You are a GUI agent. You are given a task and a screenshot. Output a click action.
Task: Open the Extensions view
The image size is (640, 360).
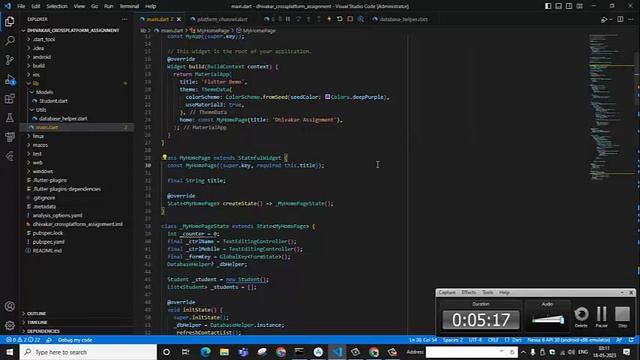pyautogui.click(x=9, y=99)
